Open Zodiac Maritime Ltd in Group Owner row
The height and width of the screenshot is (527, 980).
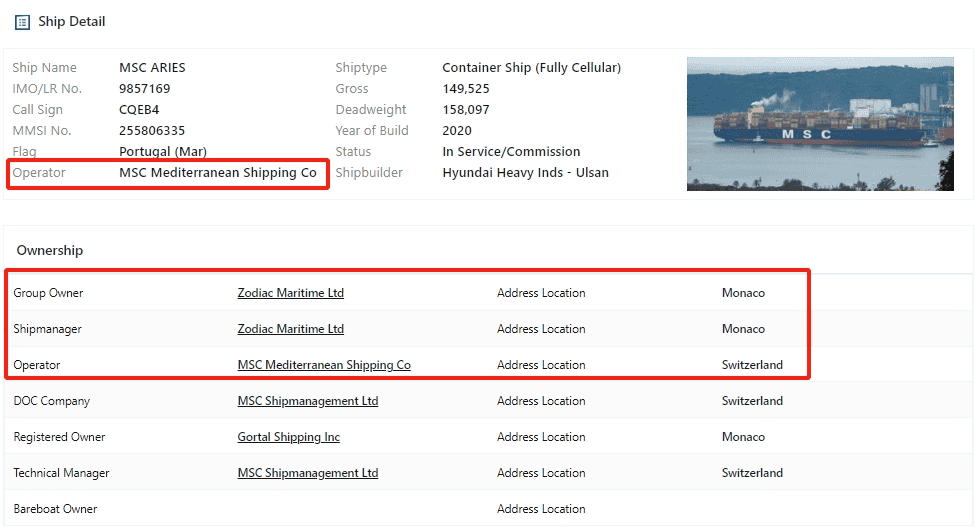pyautogui.click(x=290, y=293)
